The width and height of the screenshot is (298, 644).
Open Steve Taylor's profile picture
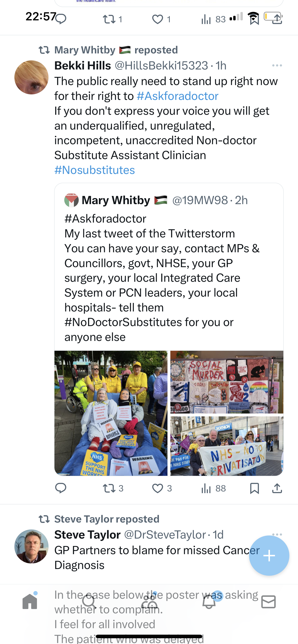31,546
